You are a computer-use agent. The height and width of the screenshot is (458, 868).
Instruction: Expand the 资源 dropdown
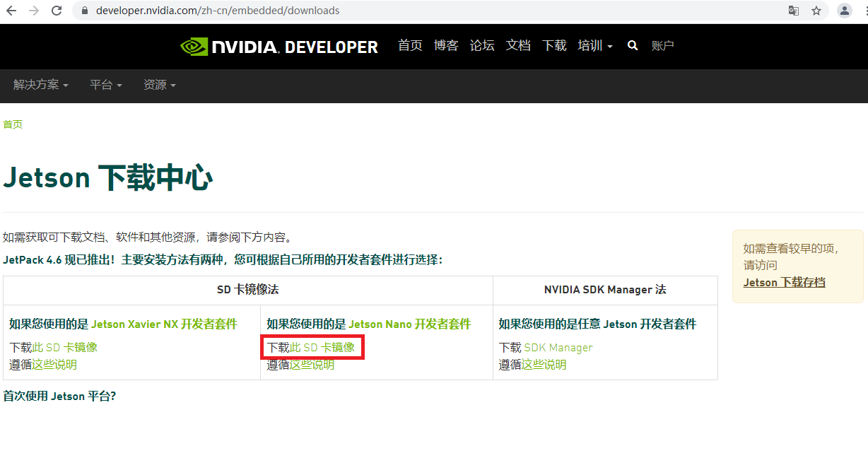coord(160,85)
